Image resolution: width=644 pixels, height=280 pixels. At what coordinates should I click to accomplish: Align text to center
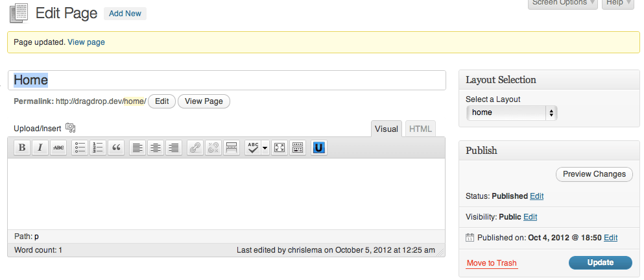click(156, 148)
